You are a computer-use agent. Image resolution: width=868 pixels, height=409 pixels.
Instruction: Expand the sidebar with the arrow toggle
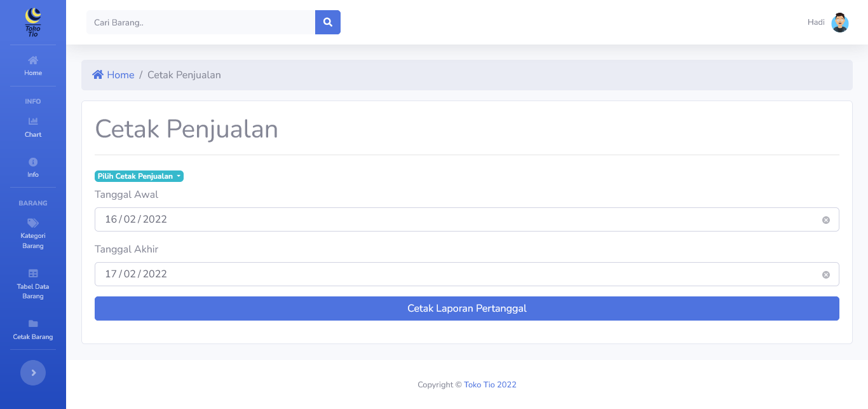(33, 373)
